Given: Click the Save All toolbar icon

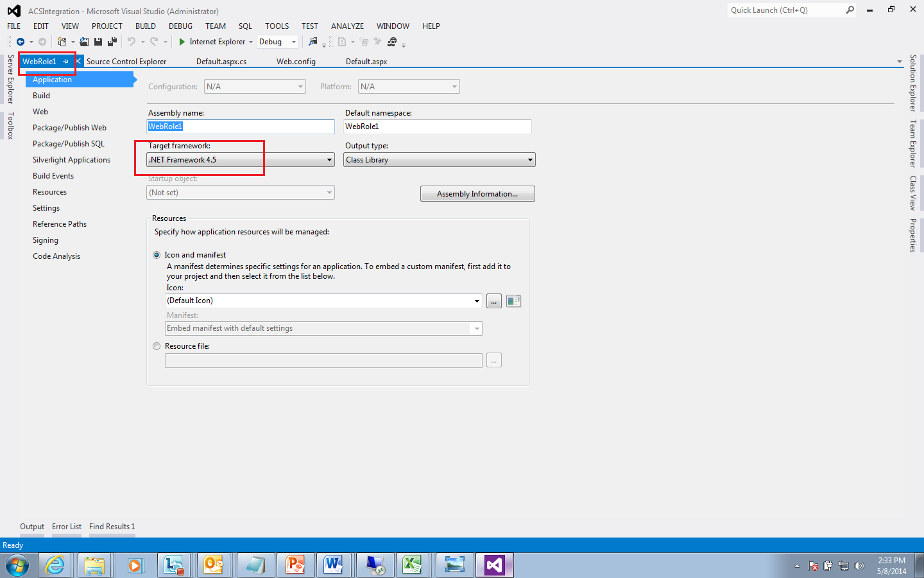Looking at the screenshot, I should [112, 42].
